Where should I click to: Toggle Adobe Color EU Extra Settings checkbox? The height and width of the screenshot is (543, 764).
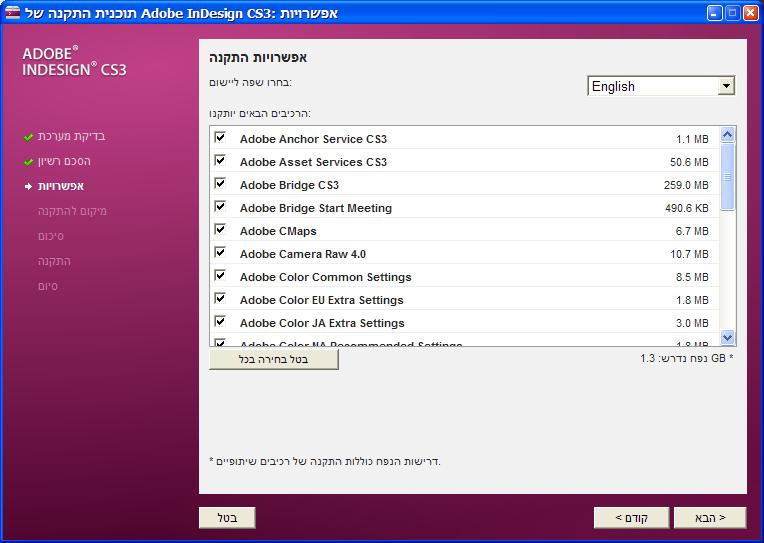[220, 298]
